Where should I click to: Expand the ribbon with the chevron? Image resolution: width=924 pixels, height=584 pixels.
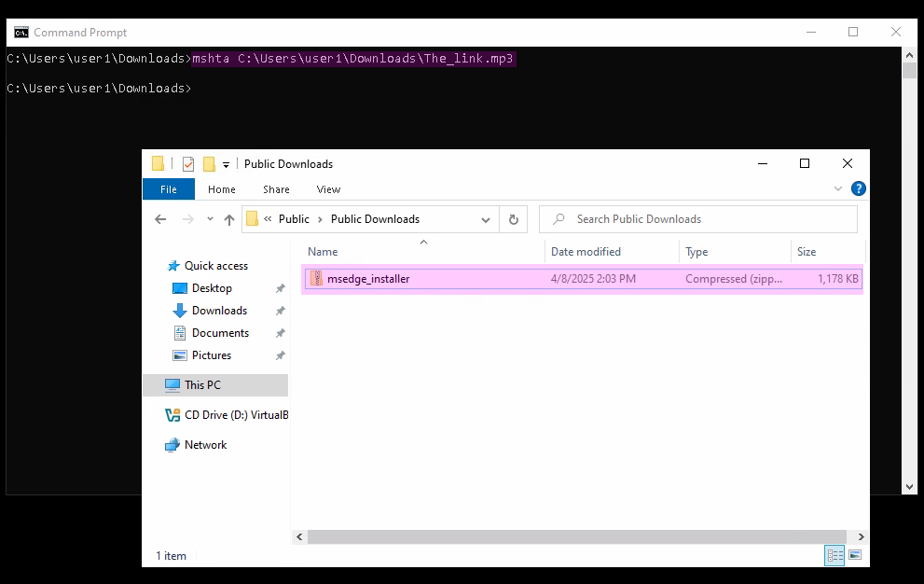pyautogui.click(x=838, y=188)
